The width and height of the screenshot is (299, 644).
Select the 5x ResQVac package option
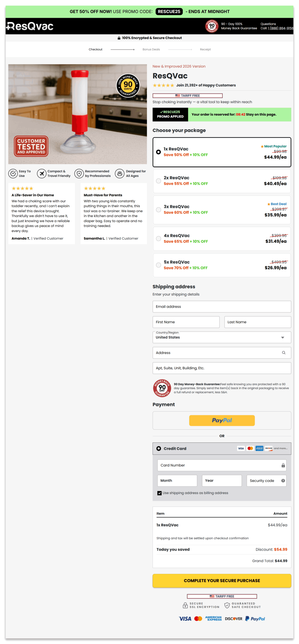pos(222,265)
